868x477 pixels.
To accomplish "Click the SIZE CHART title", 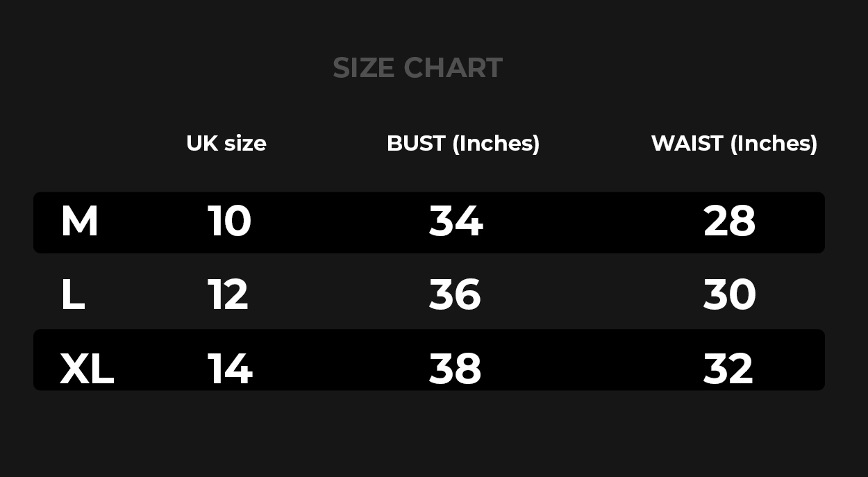I will point(417,67).
